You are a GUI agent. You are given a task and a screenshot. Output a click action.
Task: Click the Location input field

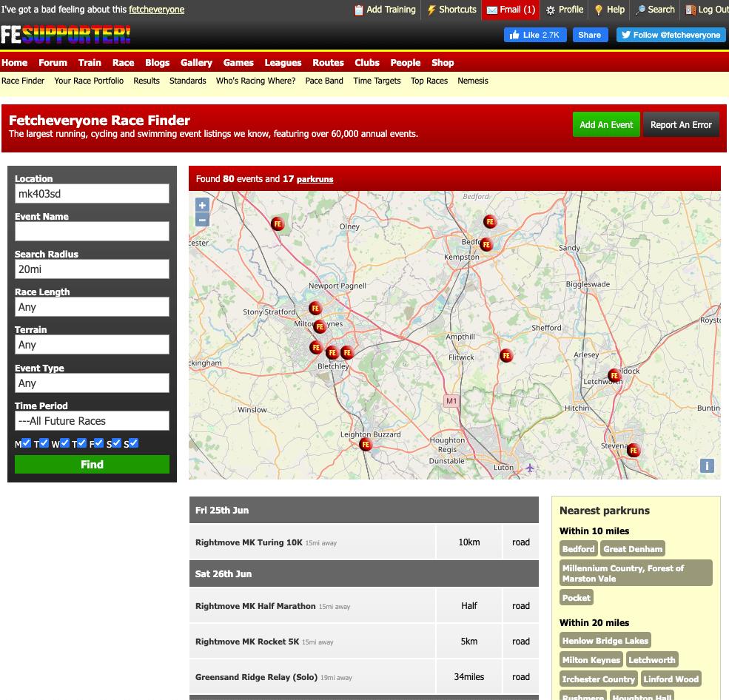pos(92,194)
